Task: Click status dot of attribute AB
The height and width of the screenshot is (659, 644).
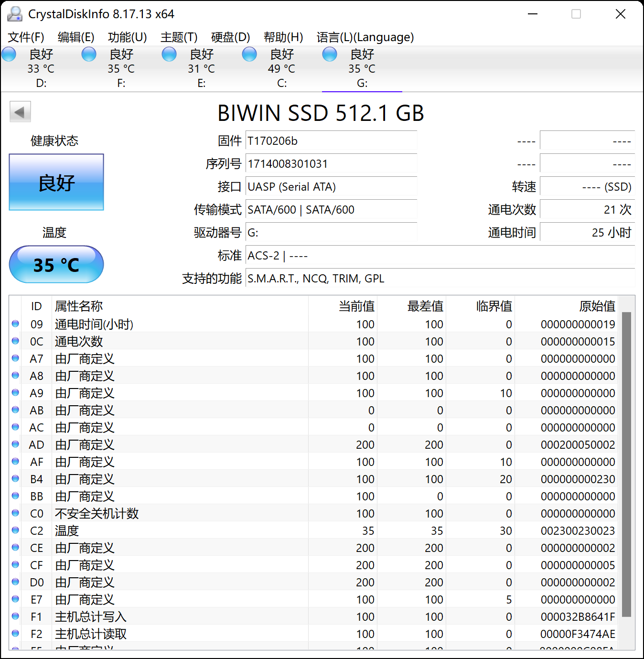Action: click(15, 410)
